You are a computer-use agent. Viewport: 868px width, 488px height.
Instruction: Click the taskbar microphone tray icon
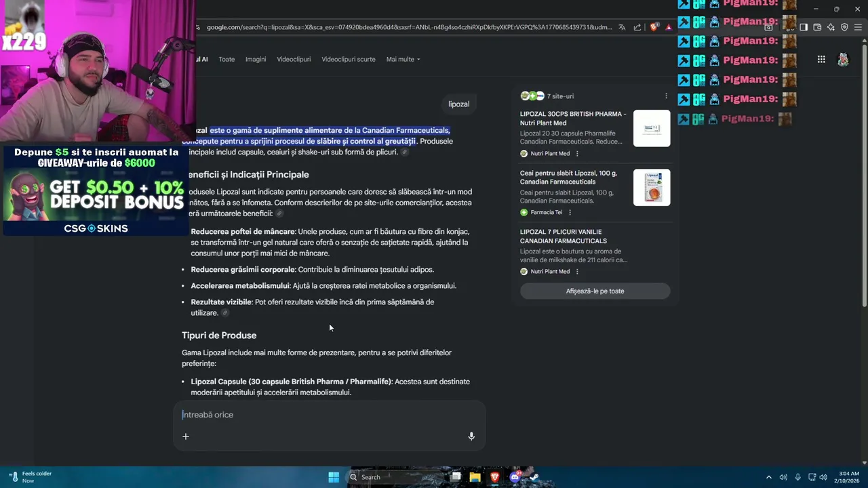pos(798,477)
